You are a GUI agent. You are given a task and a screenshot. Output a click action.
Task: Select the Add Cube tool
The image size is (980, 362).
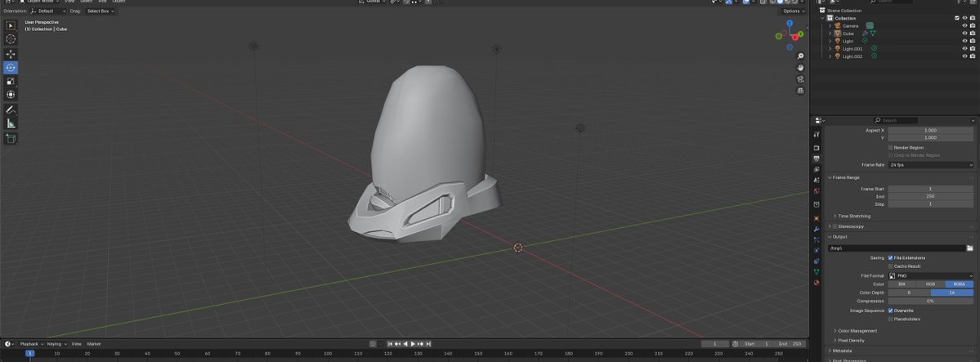11,139
